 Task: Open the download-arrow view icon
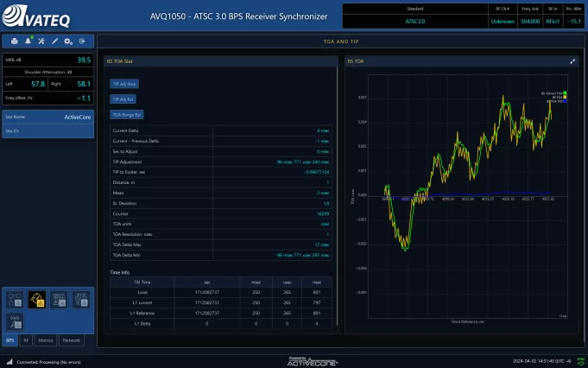(x=59, y=300)
